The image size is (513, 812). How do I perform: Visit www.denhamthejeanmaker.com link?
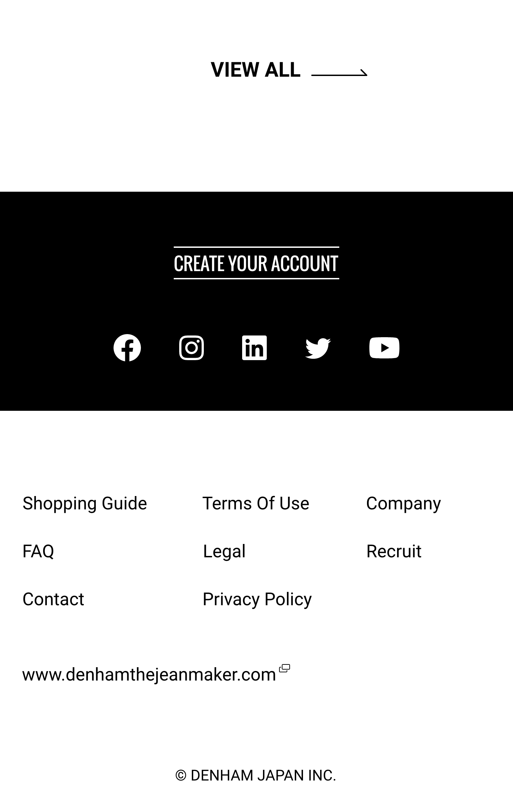(149, 675)
